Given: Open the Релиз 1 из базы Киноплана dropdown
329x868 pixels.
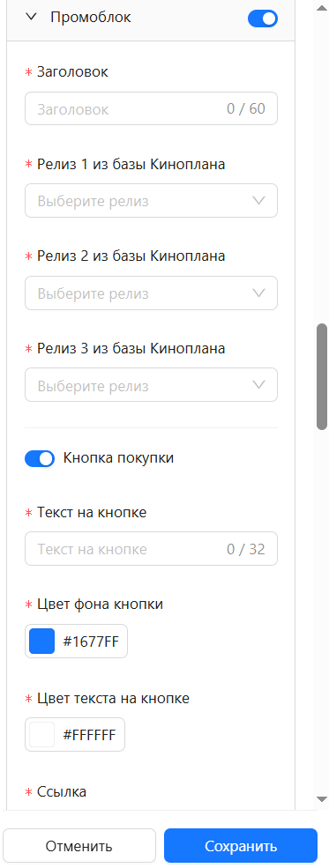Looking at the screenshot, I should 151,201.
